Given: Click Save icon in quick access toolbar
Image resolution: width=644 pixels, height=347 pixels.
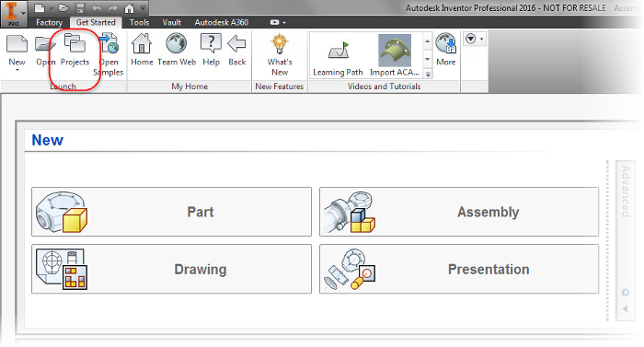Looking at the screenshot, I should tap(80, 7).
